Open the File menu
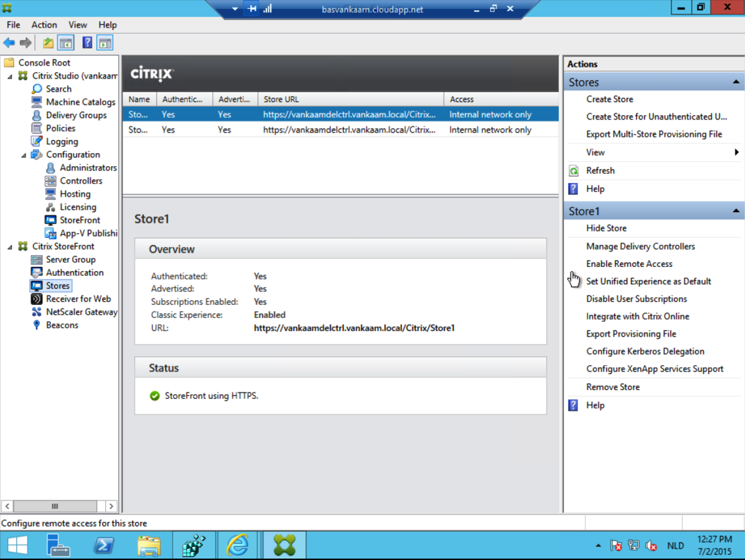 coord(13,25)
